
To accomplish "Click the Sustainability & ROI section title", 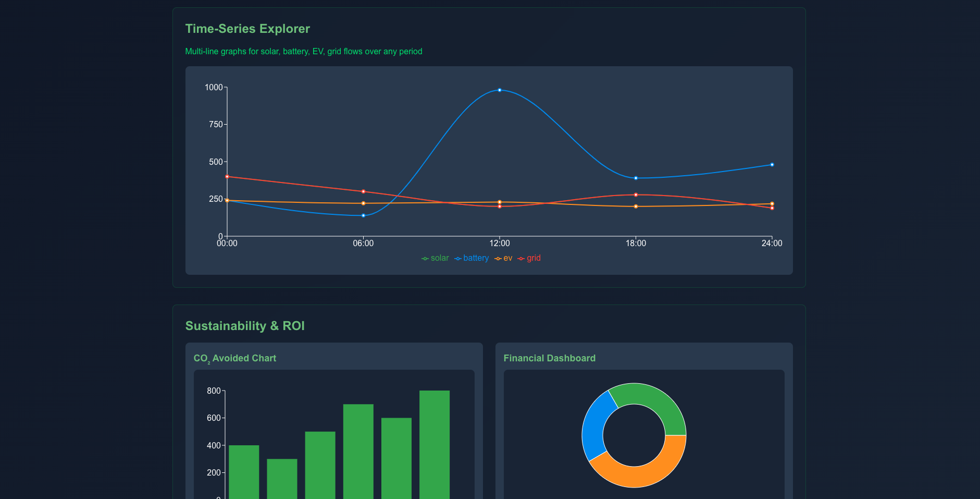I will (x=245, y=325).
